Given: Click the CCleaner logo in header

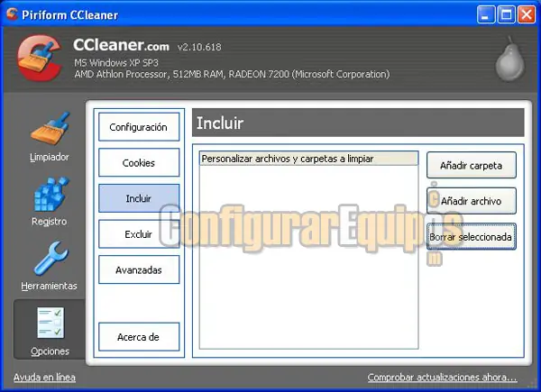Looking at the screenshot, I should point(40,58).
